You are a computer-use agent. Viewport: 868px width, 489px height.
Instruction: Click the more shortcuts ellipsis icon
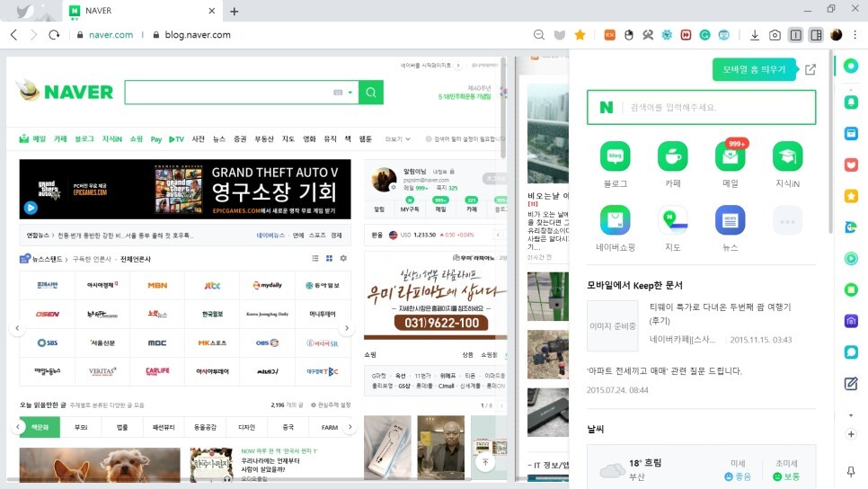tap(787, 221)
